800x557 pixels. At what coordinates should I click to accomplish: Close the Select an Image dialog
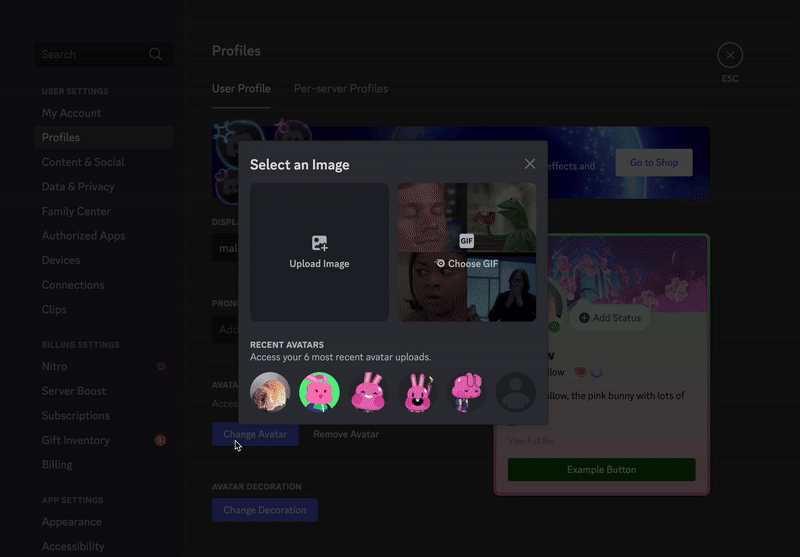pyautogui.click(x=530, y=164)
